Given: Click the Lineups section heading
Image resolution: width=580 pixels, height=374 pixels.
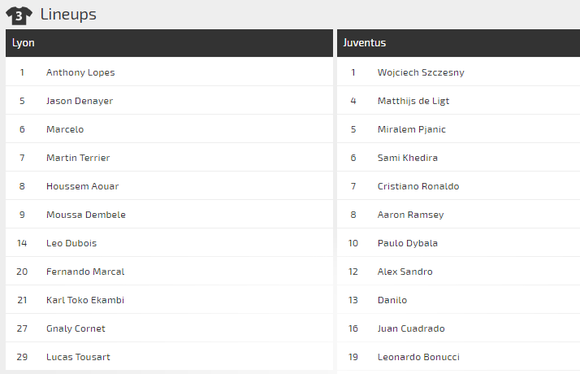Looking at the screenshot, I should point(68,15).
